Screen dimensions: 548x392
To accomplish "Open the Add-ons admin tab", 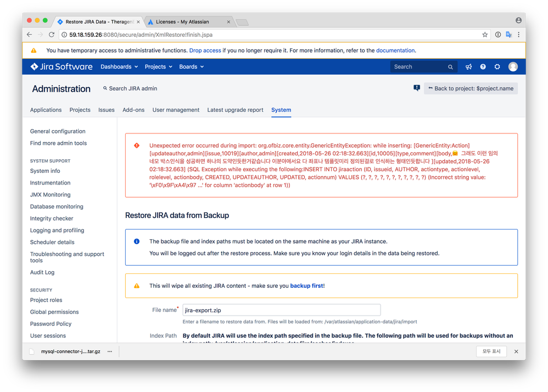I will pos(133,110).
